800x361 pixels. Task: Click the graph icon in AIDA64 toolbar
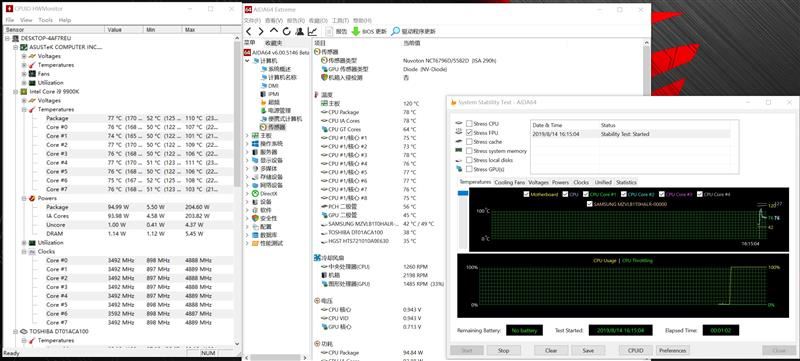(312, 32)
